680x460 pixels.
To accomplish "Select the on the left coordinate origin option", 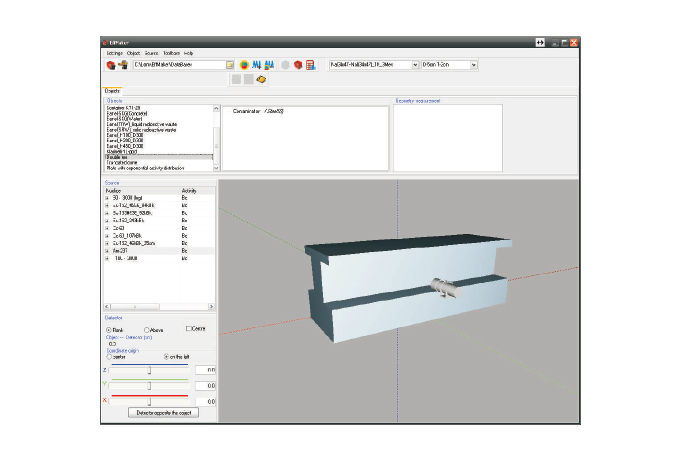I will [x=166, y=357].
